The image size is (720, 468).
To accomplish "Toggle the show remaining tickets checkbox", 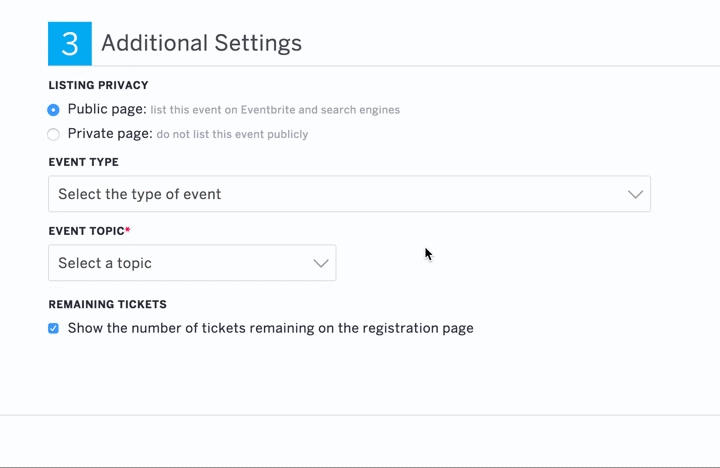I will [x=53, y=328].
